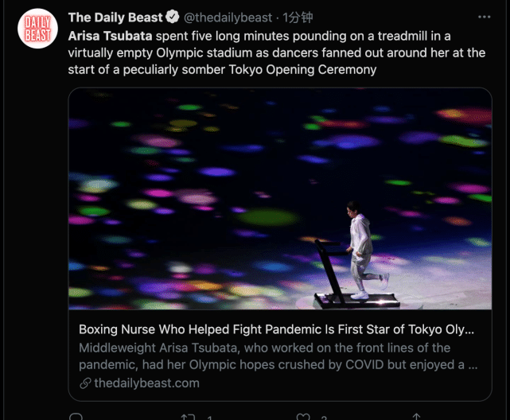Click the link icon beside thedailybeast.com
This screenshot has width=510, height=420.
pos(85,383)
